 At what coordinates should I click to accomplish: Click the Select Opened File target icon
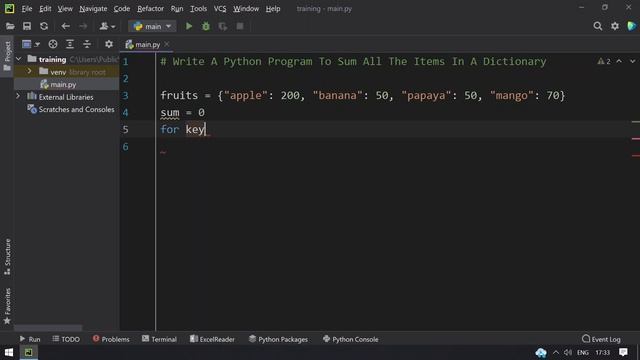coord(53,44)
